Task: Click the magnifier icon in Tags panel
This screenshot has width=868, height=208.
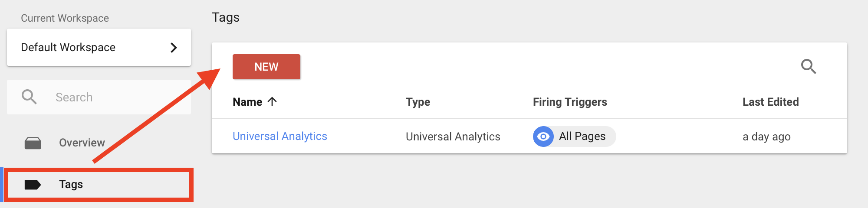Action: coord(808,67)
